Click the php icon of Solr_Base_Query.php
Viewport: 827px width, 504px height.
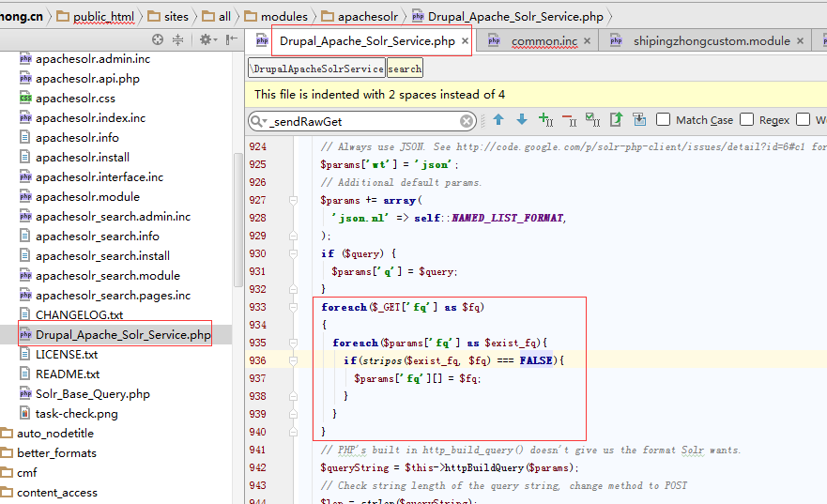(x=25, y=393)
